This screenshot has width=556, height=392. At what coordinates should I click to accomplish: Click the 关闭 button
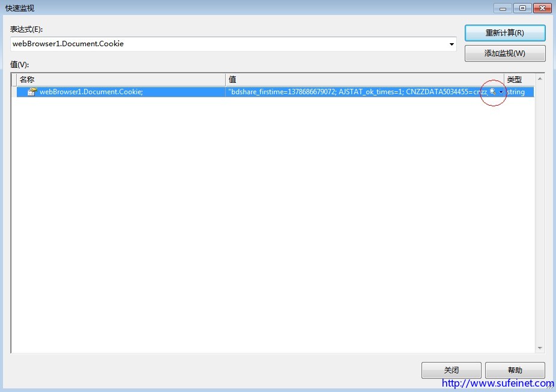coord(451,370)
